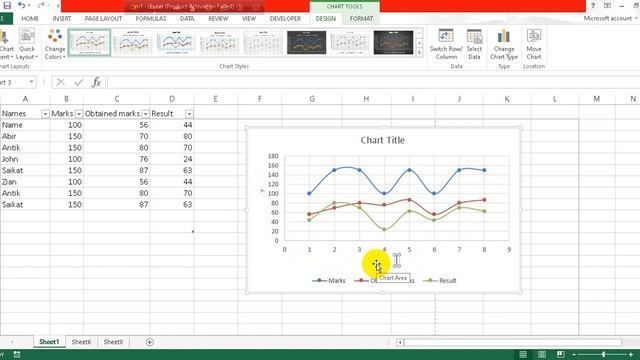Open the REVIEW ribbon tab

tap(218, 19)
